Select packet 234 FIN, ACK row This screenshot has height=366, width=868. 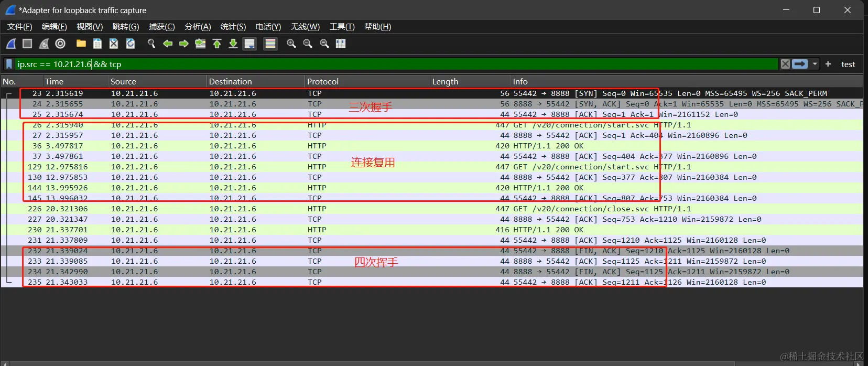coord(432,272)
